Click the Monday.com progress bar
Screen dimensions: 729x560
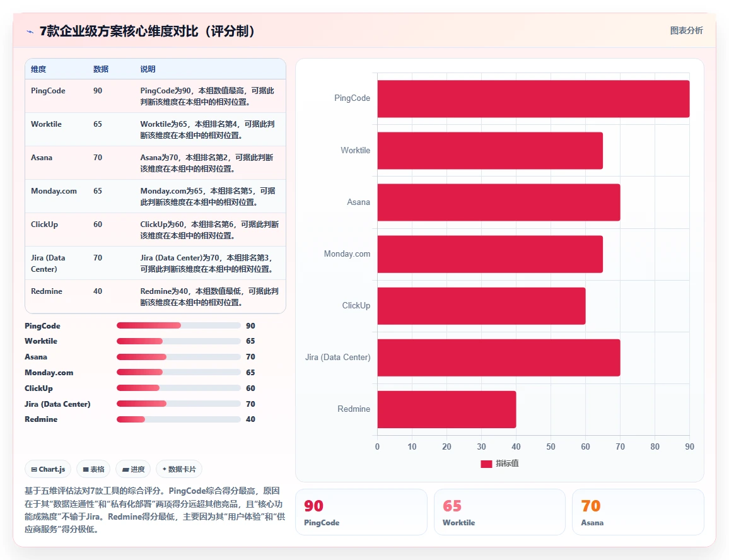(x=178, y=372)
